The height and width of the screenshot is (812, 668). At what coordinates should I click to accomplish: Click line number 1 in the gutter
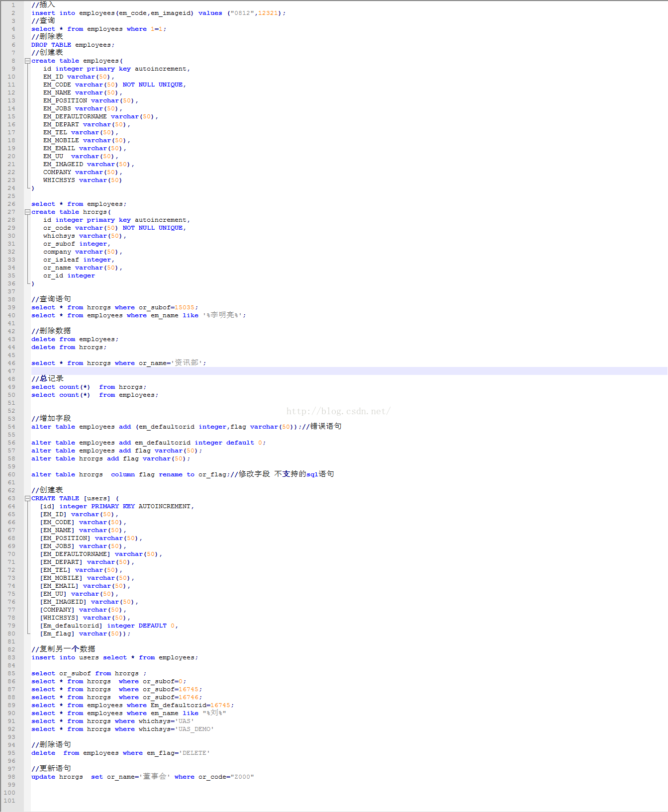point(13,5)
